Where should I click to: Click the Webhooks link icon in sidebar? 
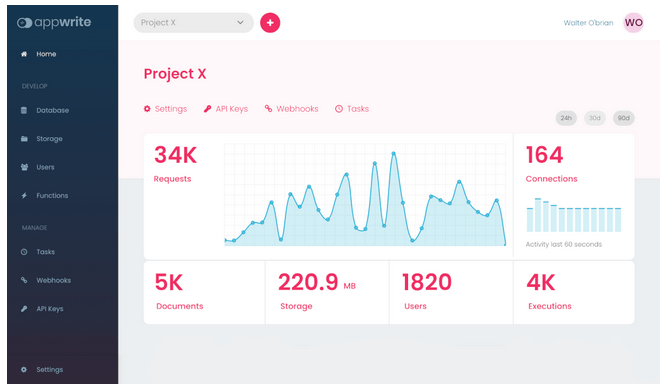click(x=24, y=280)
